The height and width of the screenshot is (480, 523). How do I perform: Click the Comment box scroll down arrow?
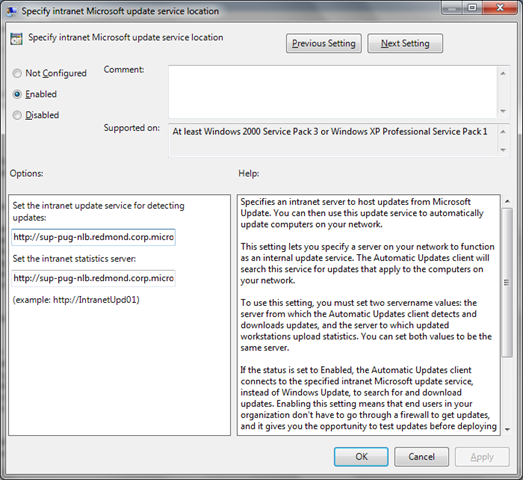(x=503, y=111)
